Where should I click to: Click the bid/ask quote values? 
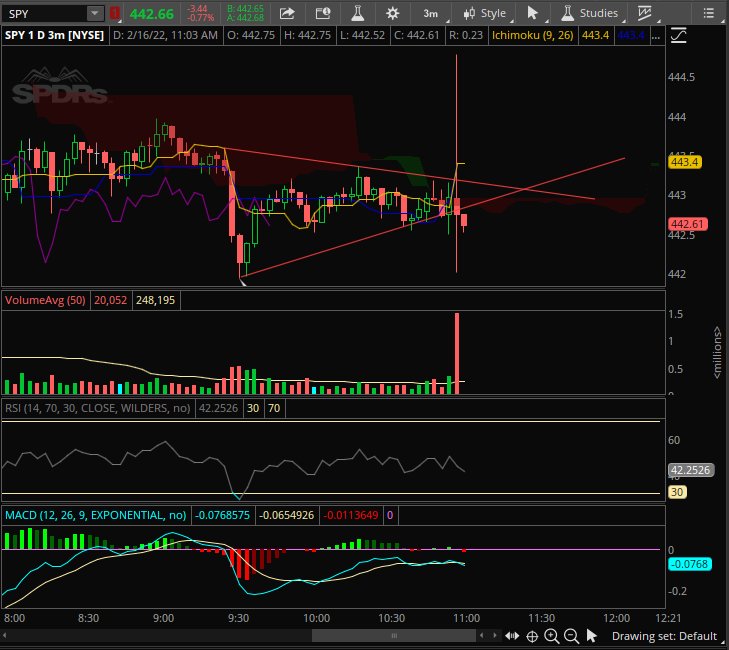[245, 13]
